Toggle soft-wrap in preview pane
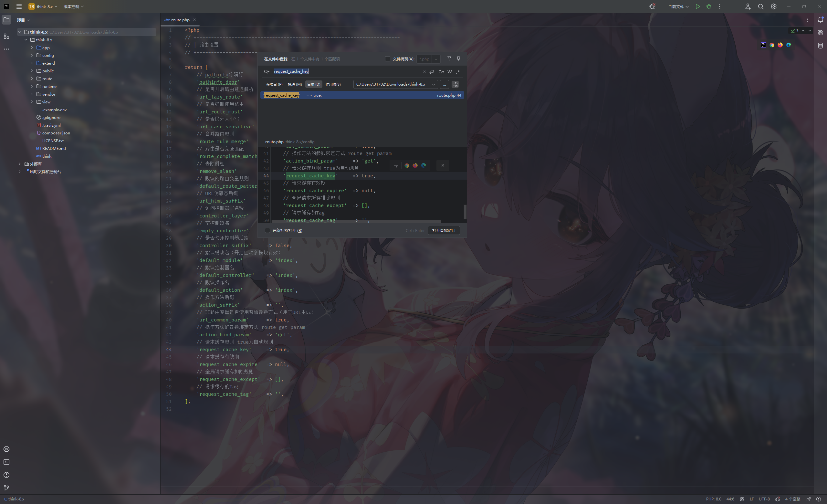 (x=396, y=165)
